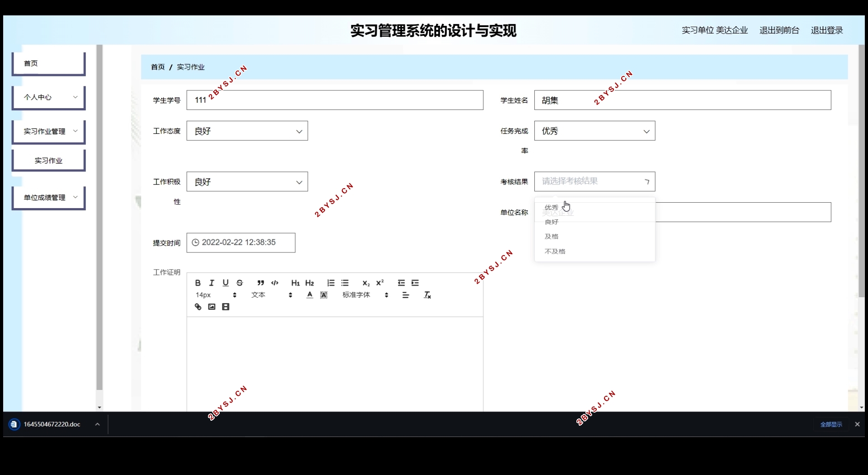
Task: Toggle bold formatting in the editor
Action: click(198, 283)
